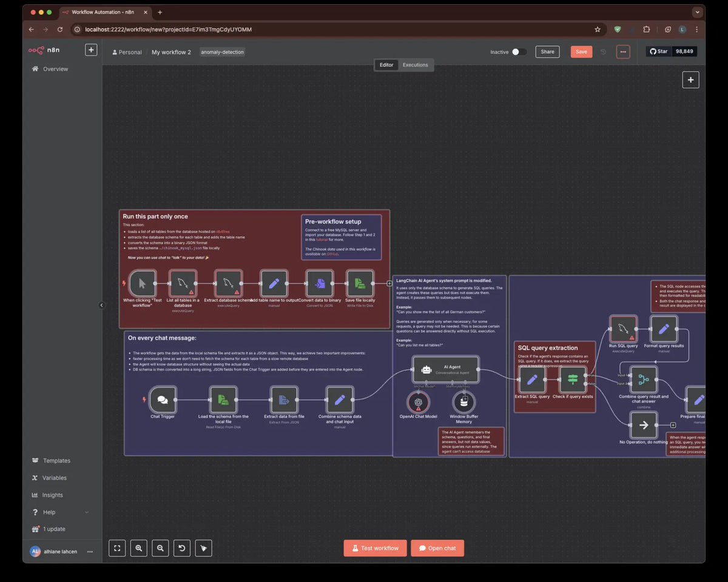Open the add node panel plus button
This screenshot has width=728, height=582.
pos(690,79)
